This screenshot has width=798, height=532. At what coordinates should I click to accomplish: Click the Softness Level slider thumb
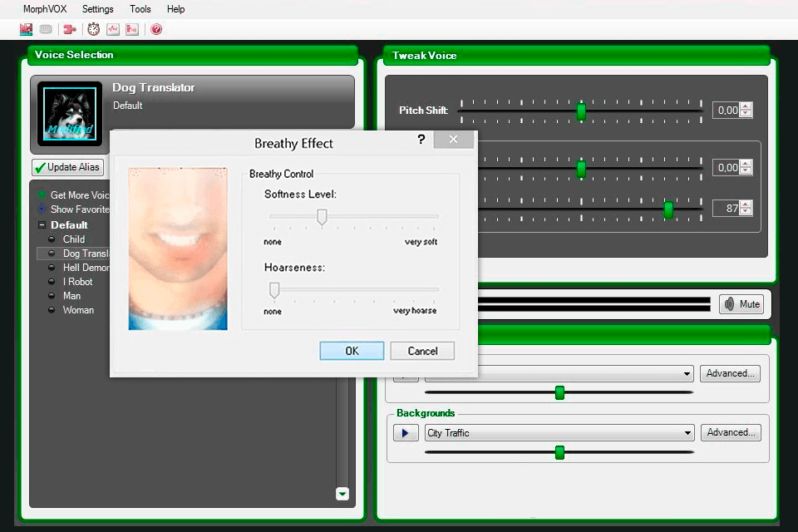click(x=322, y=217)
